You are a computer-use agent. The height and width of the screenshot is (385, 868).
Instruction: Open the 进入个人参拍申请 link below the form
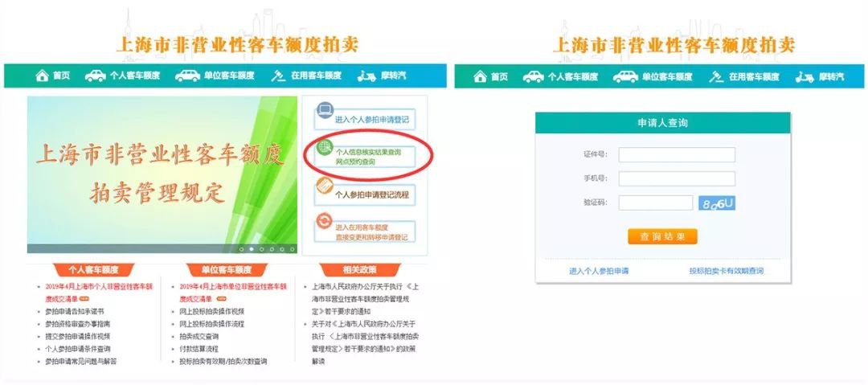(x=599, y=272)
